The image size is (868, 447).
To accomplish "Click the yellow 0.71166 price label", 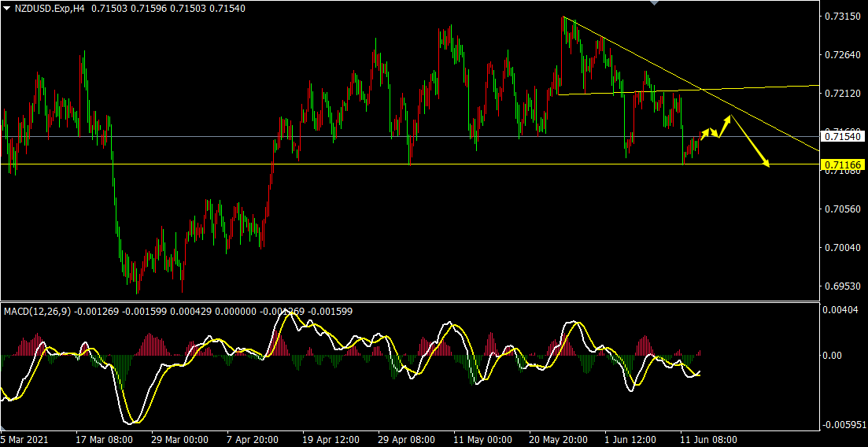I will (843, 164).
